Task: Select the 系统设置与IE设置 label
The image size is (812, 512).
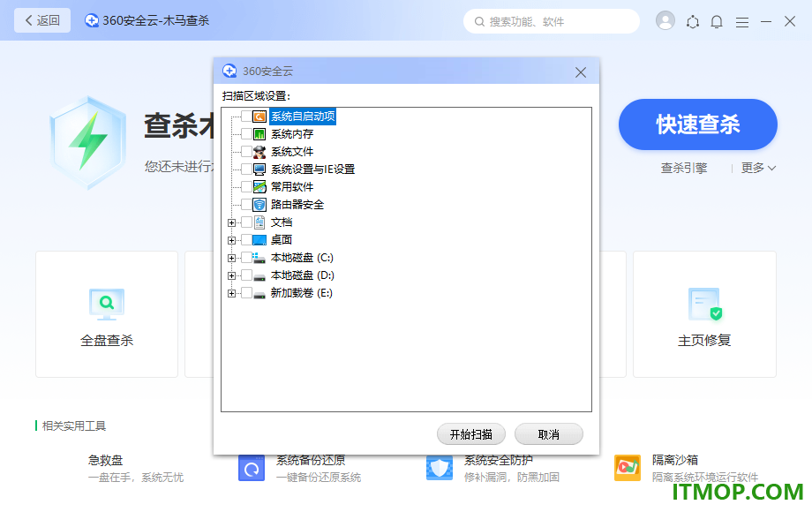Action: click(312, 169)
